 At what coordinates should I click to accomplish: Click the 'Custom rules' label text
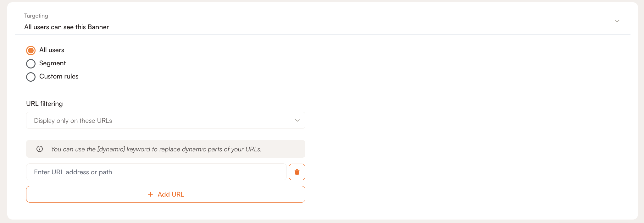[x=59, y=76]
